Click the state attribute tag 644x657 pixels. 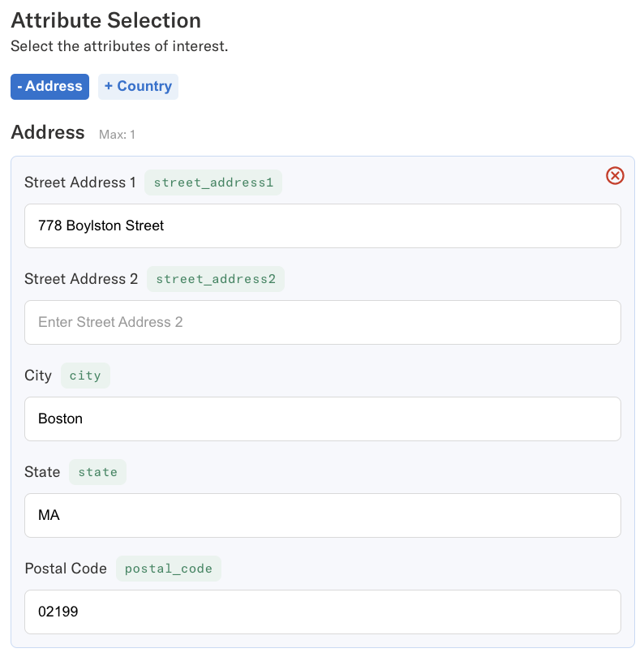97,471
